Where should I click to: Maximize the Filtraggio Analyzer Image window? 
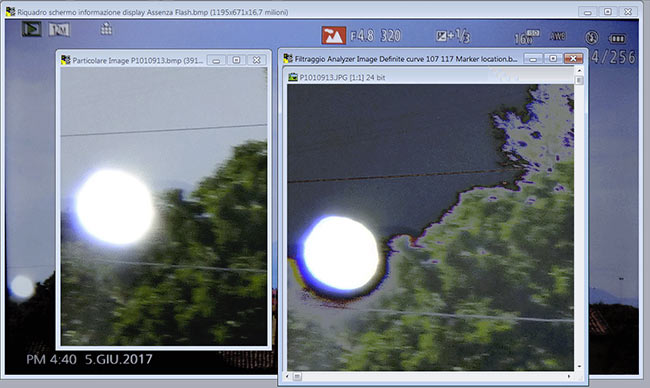tap(553, 59)
